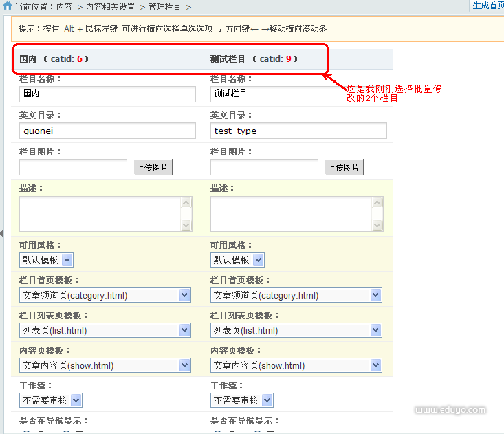Click 上传图片 for the 测试栏目 column

[x=344, y=167]
